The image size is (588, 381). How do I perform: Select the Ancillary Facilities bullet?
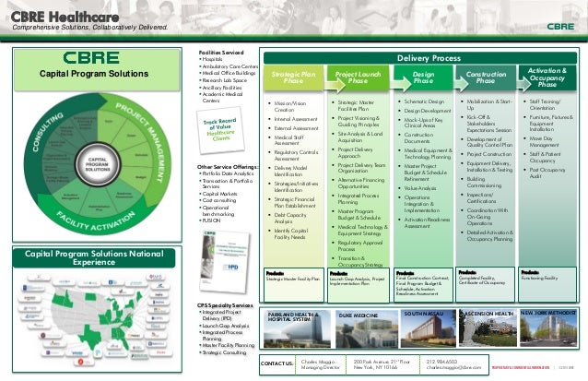pyautogui.click(x=221, y=88)
